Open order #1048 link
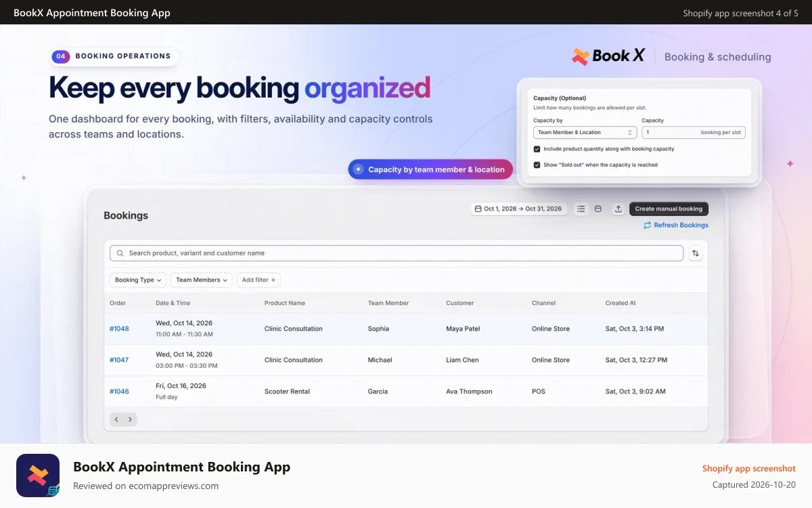This screenshot has height=508, width=812. pos(119,329)
